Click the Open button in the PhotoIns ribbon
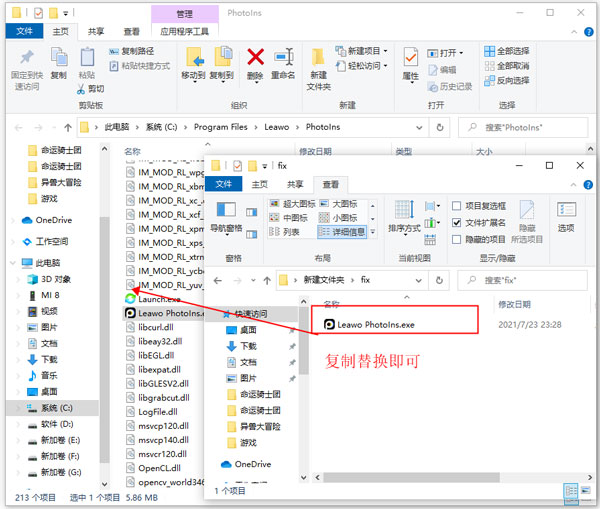The height and width of the screenshot is (509, 600). pos(445,53)
